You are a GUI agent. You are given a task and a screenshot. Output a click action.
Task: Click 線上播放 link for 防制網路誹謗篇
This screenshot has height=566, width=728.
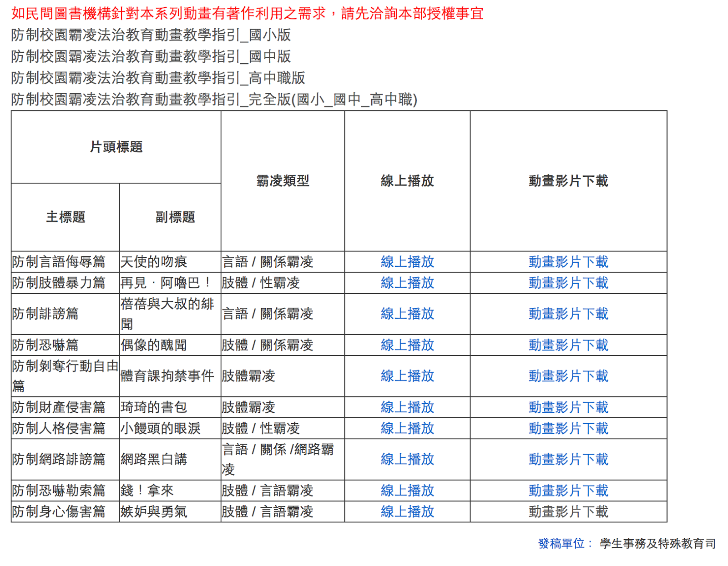tap(407, 459)
